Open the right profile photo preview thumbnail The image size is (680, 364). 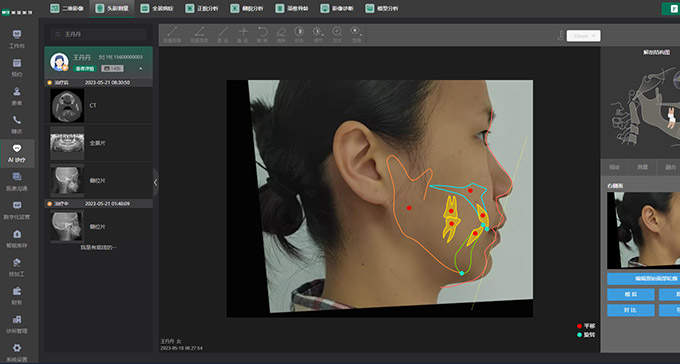tap(644, 230)
